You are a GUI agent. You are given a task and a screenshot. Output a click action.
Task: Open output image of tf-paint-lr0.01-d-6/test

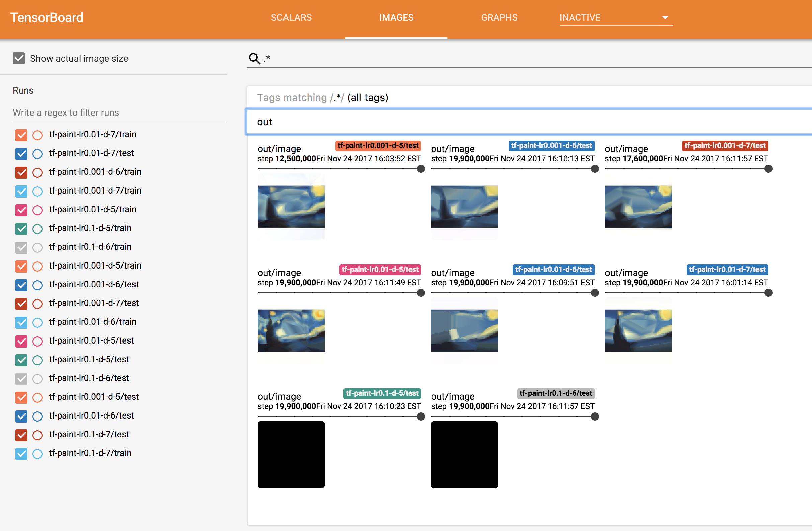tap(464, 331)
